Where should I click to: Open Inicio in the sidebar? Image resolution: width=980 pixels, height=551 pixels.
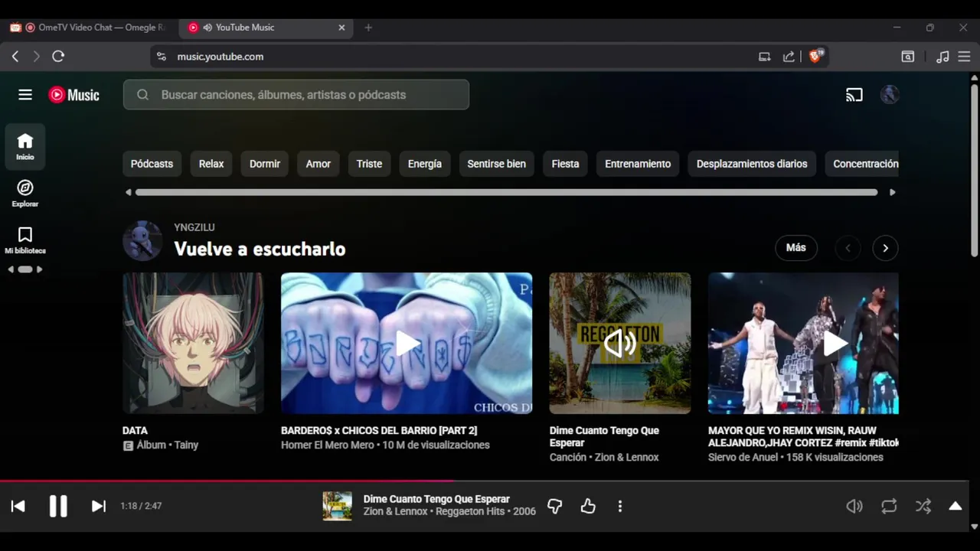[25, 146]
